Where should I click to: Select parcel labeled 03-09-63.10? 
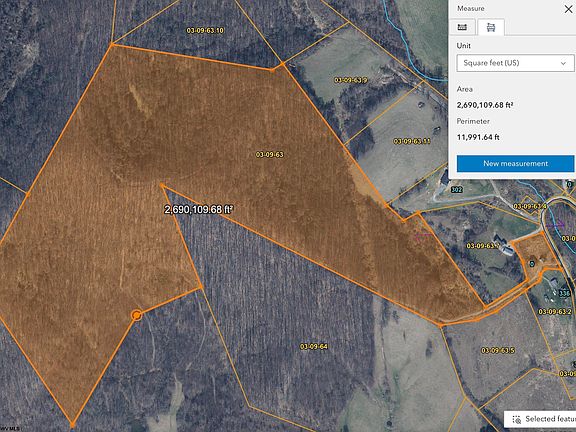pyautogui.click(x=205, y=30)
